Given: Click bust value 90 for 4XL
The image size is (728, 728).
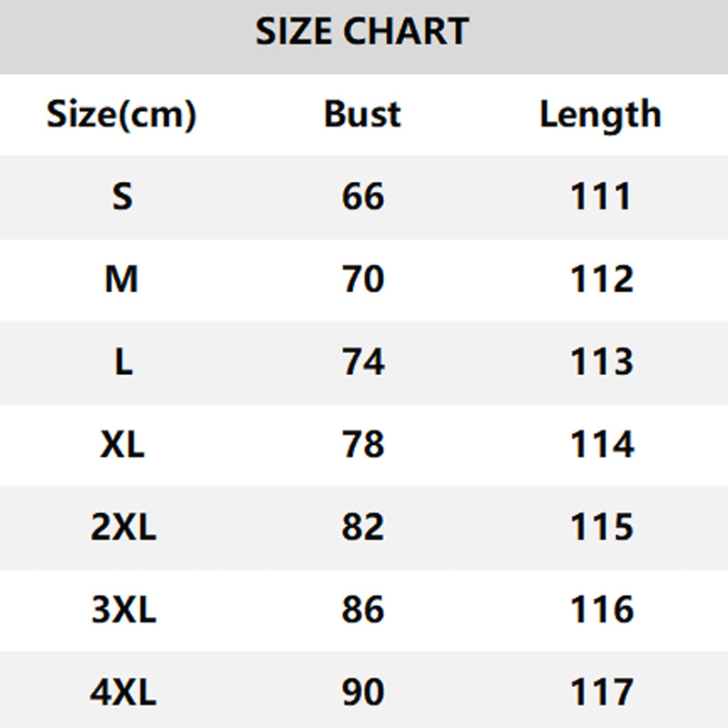Looking at the screenshot, I should tap(363, 693).
